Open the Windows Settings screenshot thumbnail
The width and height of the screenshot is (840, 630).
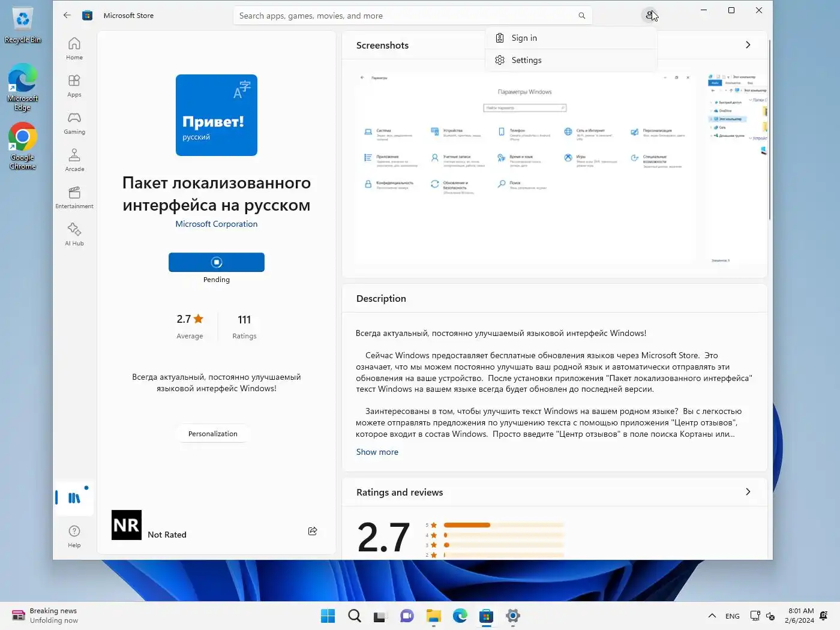[x=525, y=168]
